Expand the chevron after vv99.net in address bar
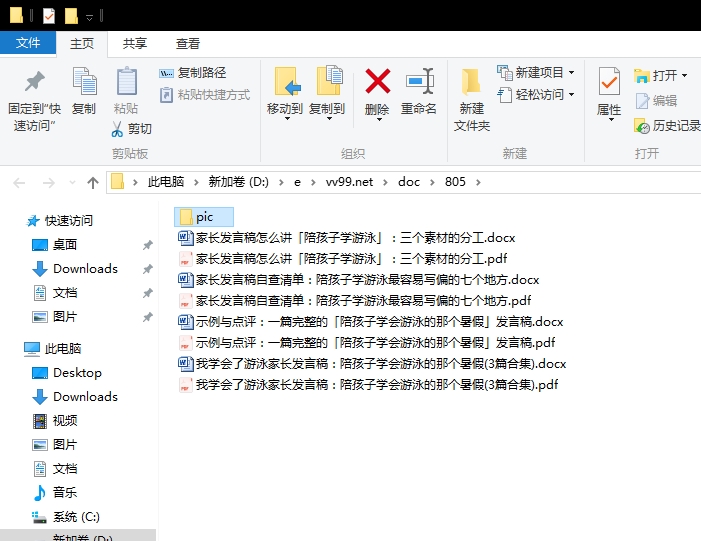 tap(385, 182)
